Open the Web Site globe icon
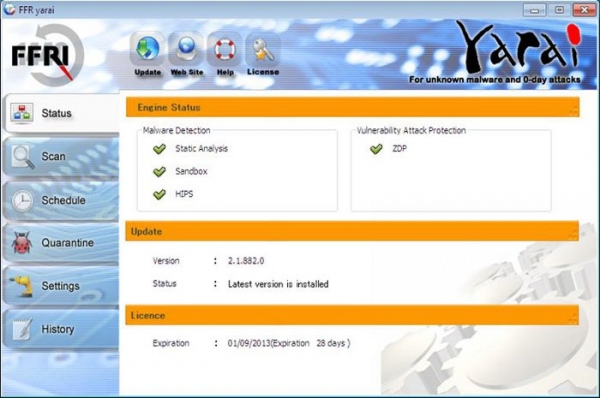 click(187, 54)
